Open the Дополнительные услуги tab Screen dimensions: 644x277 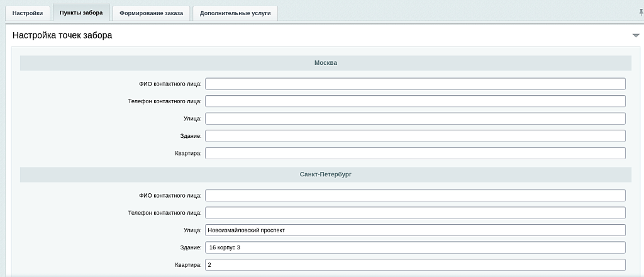point(235,13)
